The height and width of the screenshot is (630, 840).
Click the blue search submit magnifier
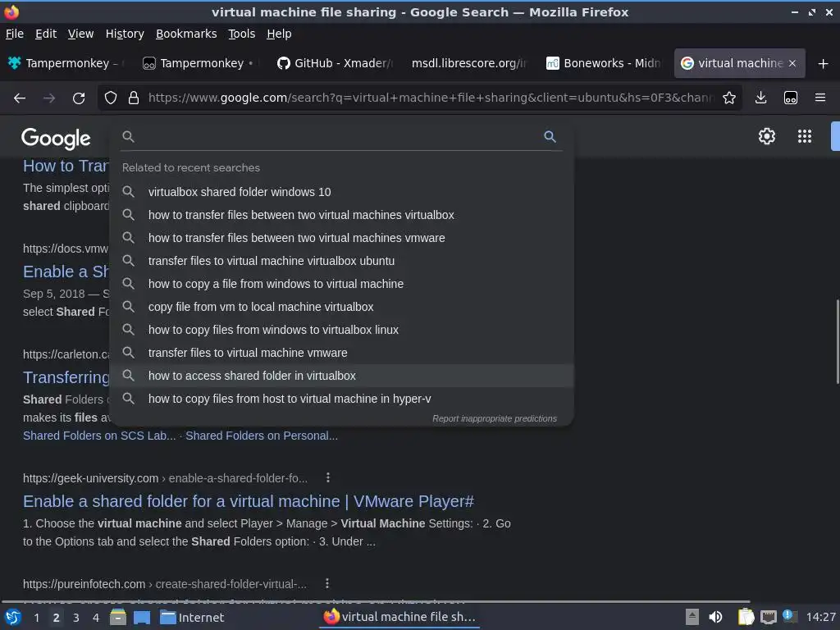[550, 137]
